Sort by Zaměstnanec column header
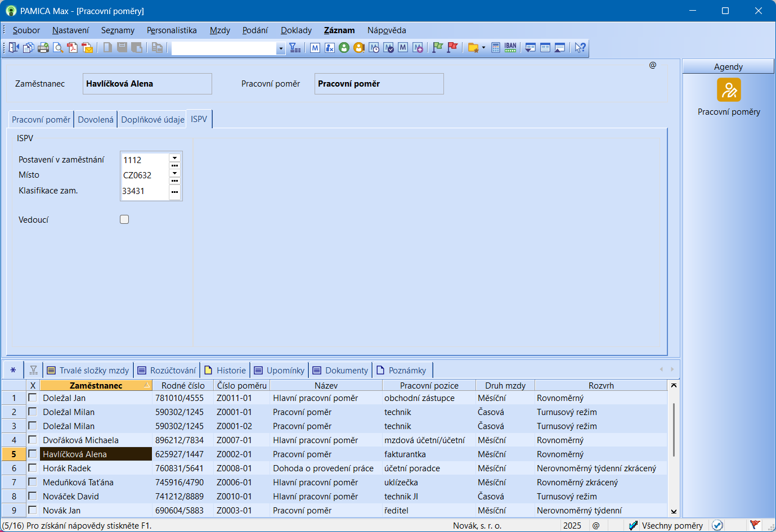The image size is (776, 532). [x=96, y=385]
